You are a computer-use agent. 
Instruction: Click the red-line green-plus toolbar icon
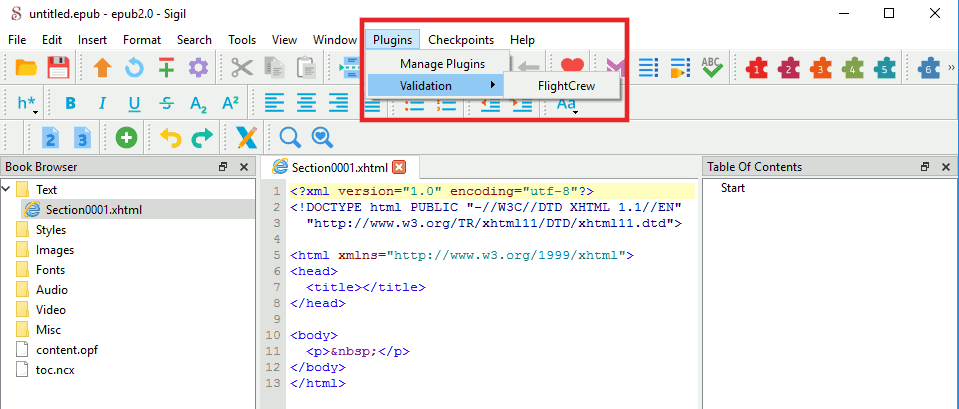166,67
